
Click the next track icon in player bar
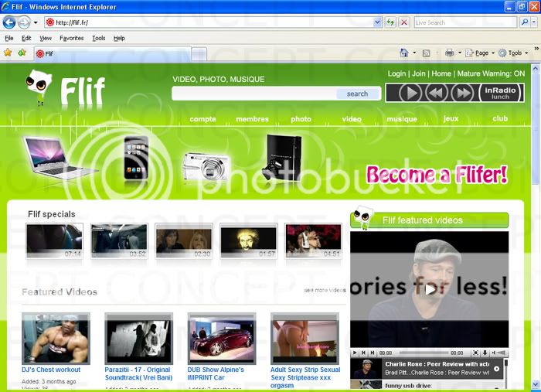pos(373,353)
